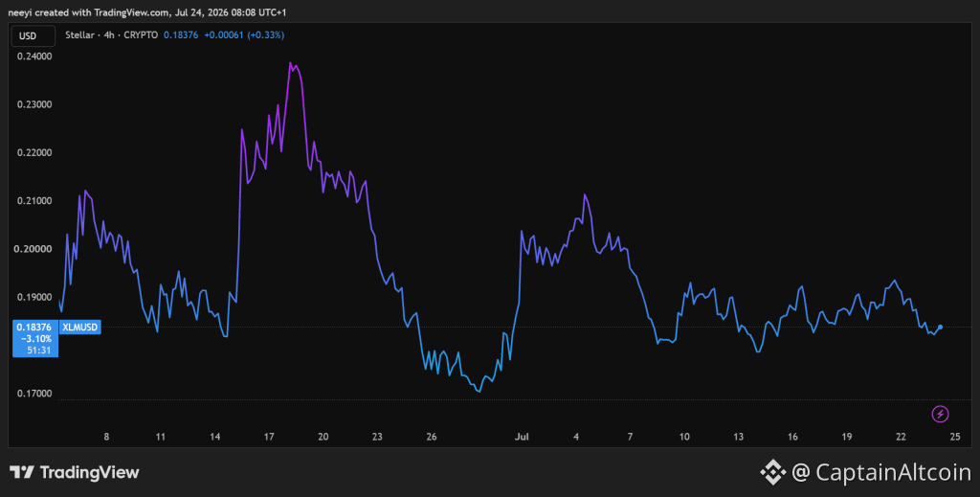Click the 16 date label on the time axis
Screen dimensions: 980x497
[x=792, y=437]
